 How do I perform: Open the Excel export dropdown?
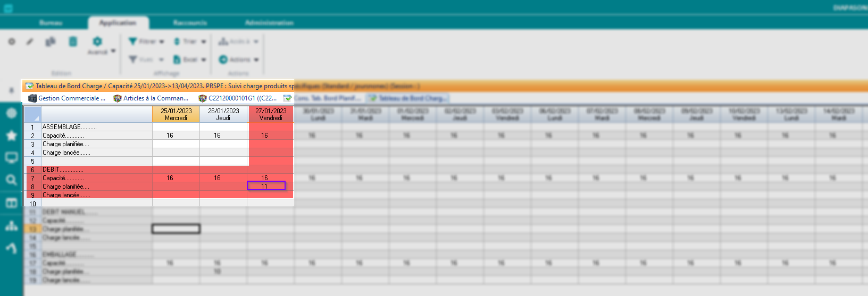coord(190,60)
